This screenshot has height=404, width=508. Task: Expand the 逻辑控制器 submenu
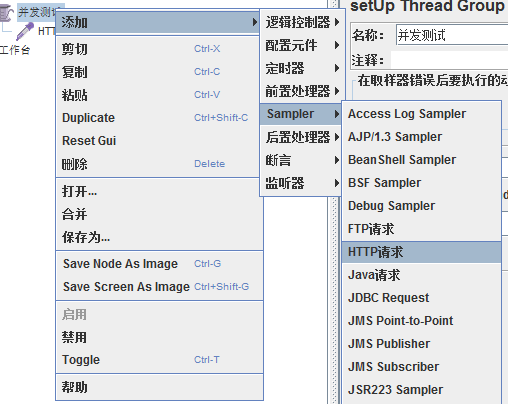click(x=301, y=22)
